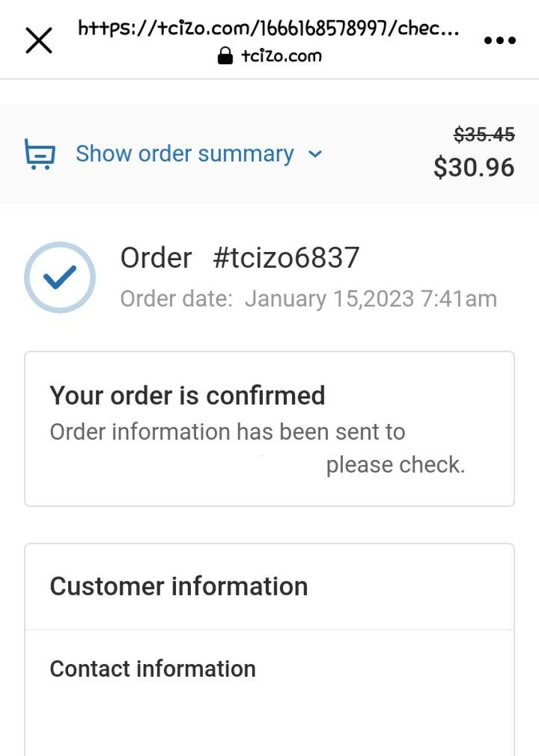
Task: Tap the "Customer information" section header
Action: tap(178, 587)
